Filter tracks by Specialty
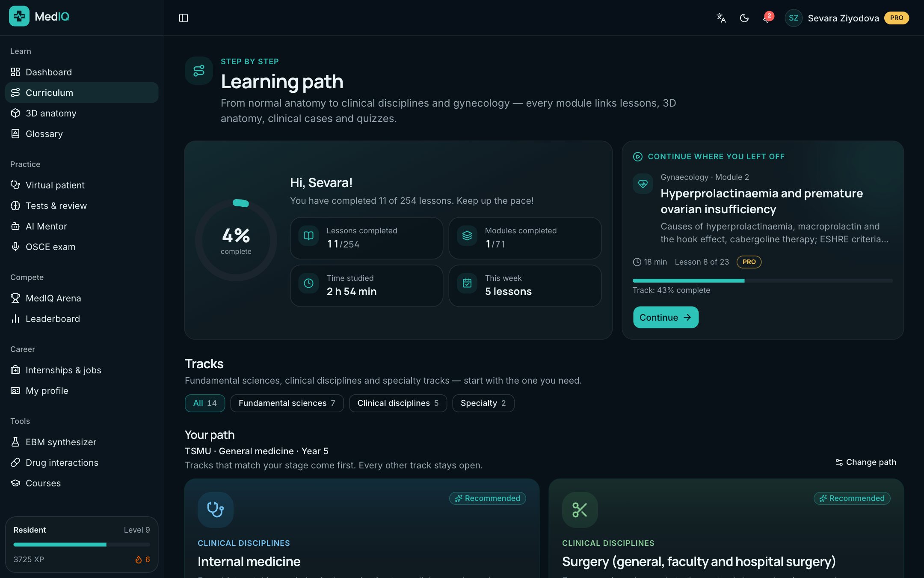The height and width of the screenshot is (578, 924). pos(483,403)
